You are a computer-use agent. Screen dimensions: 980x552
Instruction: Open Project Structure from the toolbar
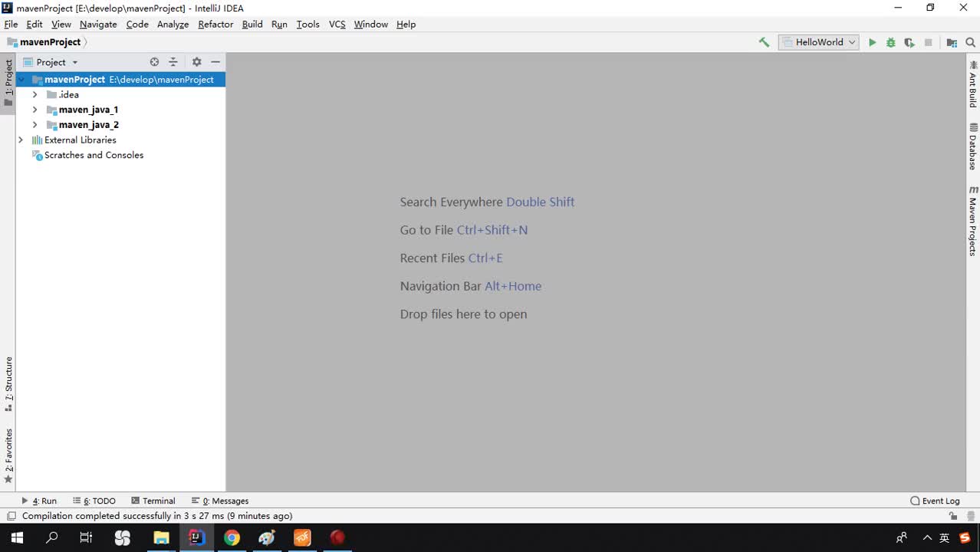[952, 43]
